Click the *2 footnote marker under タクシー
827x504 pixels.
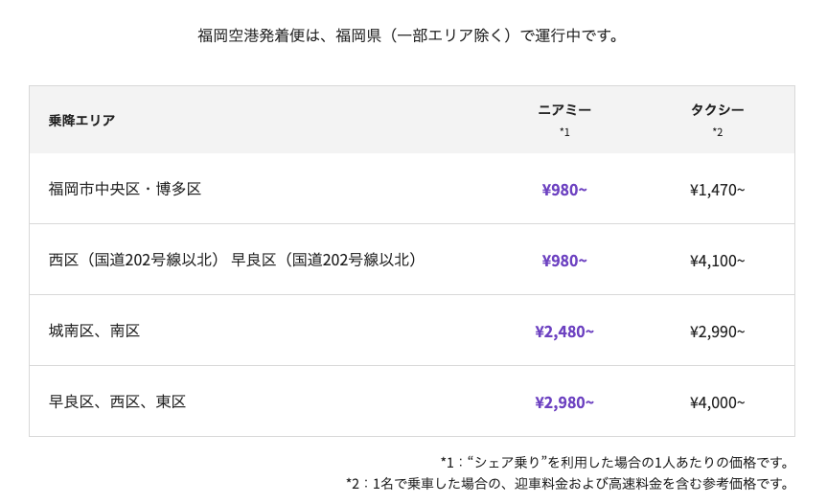tap(718, 132)
